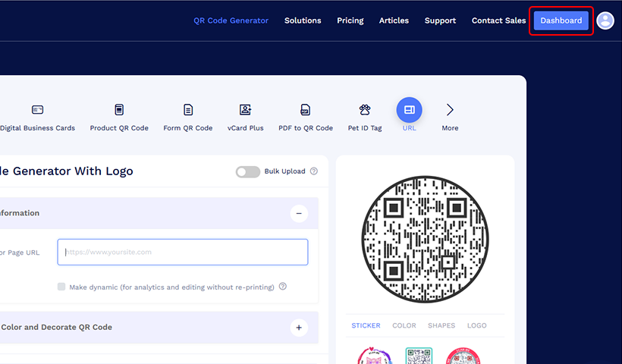Open the Articles link
622x364 pixels.
394,20
